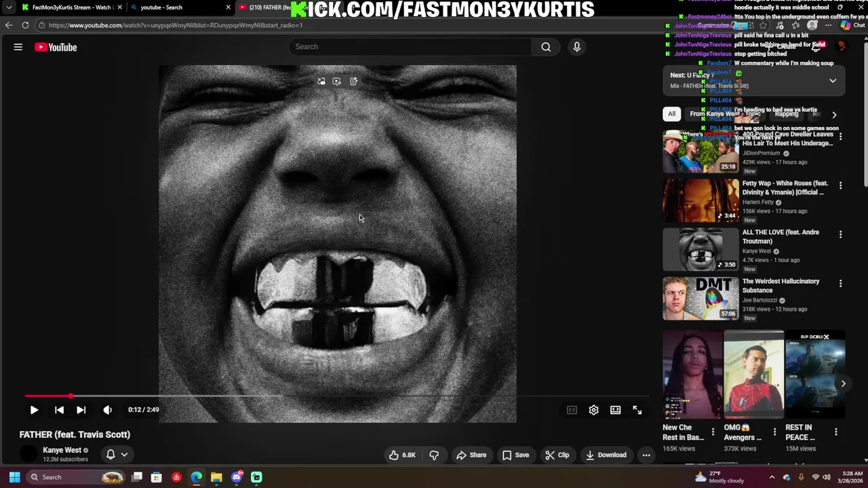Open the player settings gear
Image resolution: width=868 pixels, height=488 pixels.
(593, 409)
